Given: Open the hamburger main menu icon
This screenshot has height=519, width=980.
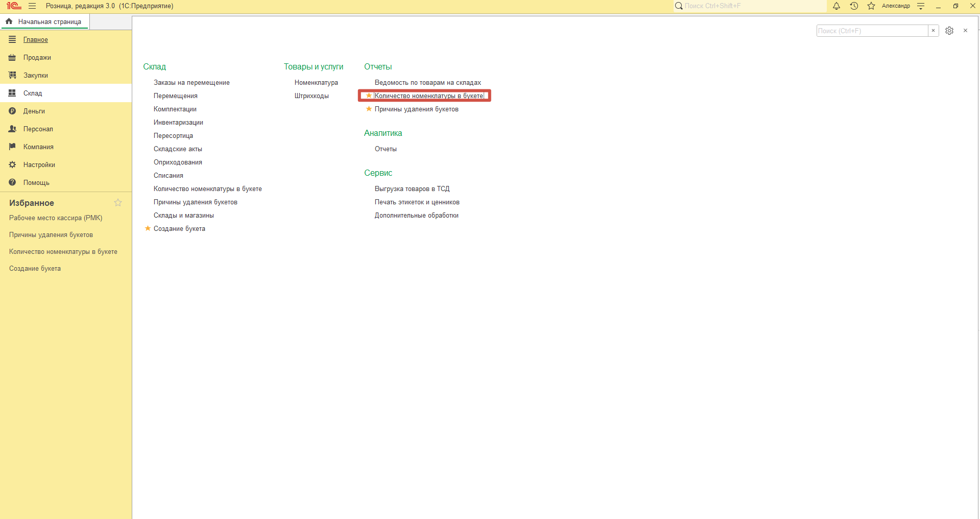Looking at the screenshot, I should [x=32, y=6].
